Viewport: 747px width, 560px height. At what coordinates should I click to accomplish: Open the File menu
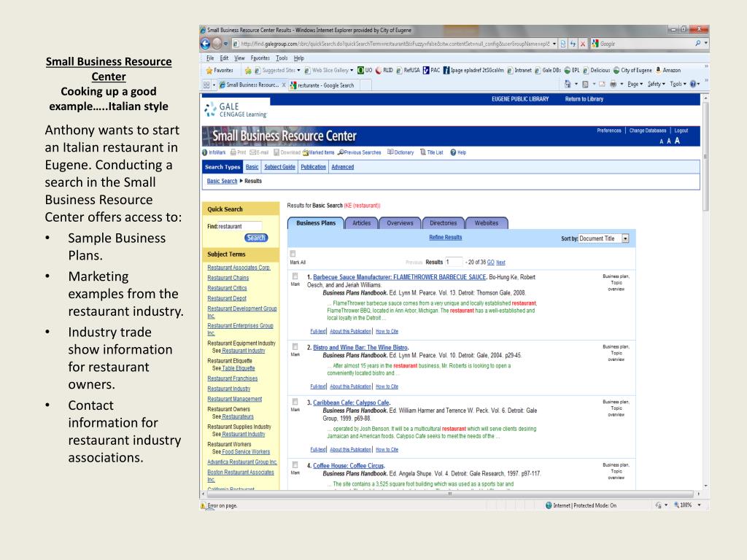[210, 58]
